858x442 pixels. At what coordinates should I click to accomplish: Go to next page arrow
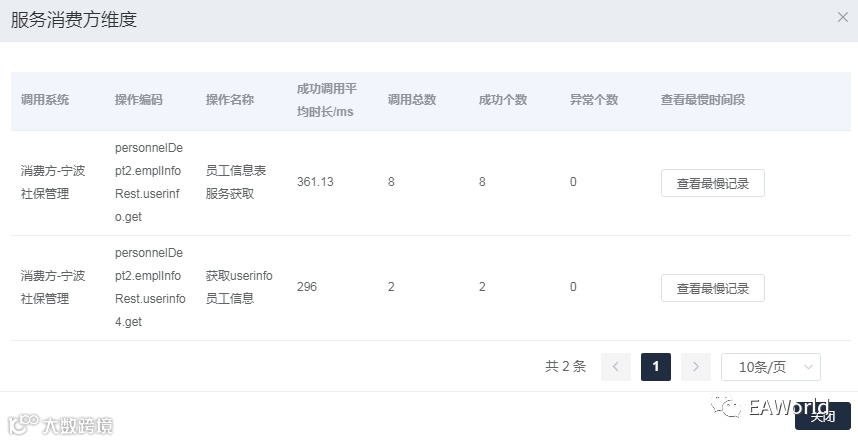click(695, 367)
